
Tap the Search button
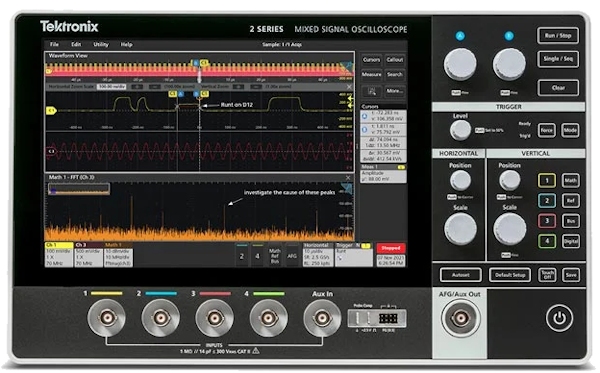click(395, 75)
